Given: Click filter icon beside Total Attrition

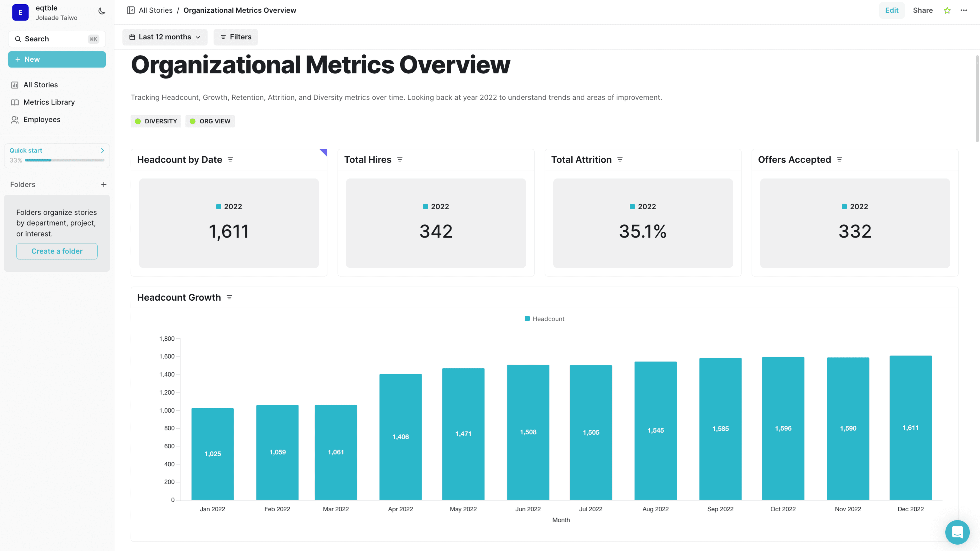Looking at the screenshot, I should pos(620,160).
